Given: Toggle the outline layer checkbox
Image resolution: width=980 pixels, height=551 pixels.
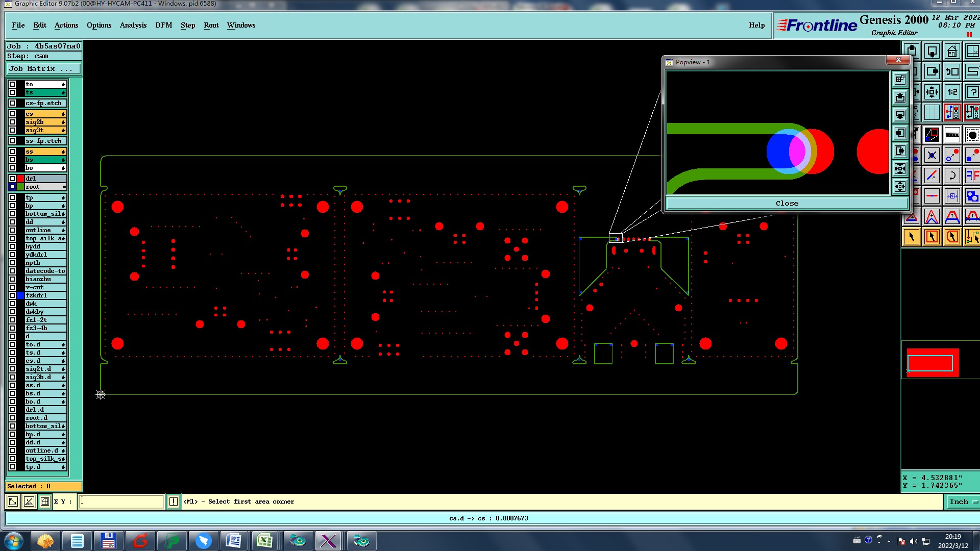Looking at the screenshot, I should (12, 230).
